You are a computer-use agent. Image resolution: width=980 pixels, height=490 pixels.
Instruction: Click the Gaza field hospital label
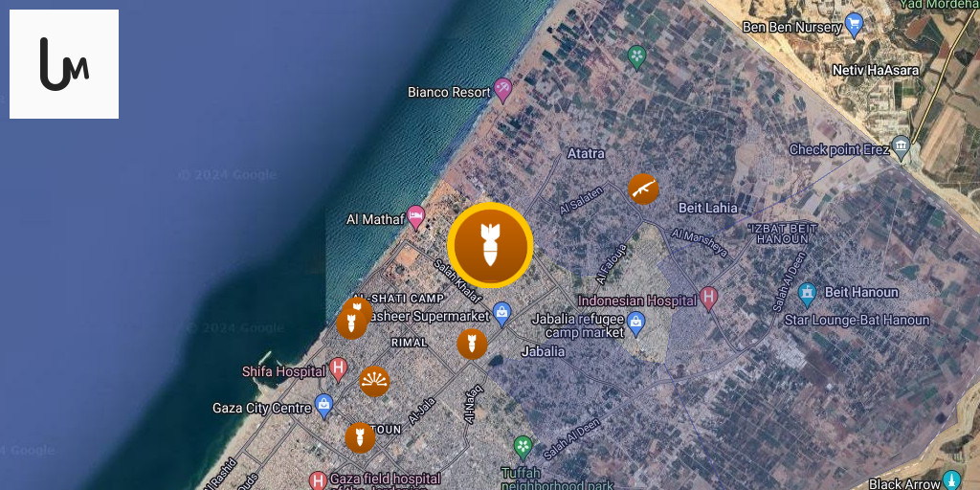click(385, 480)
